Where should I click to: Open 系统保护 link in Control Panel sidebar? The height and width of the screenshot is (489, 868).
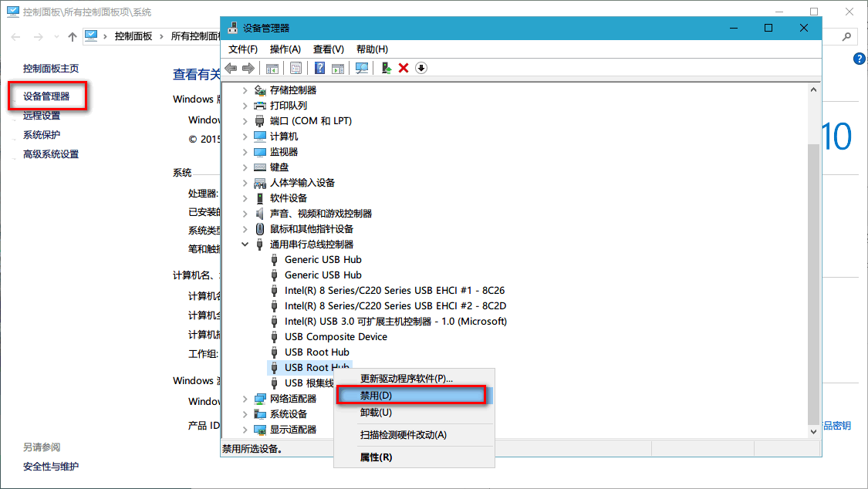(x=42, y=135)
